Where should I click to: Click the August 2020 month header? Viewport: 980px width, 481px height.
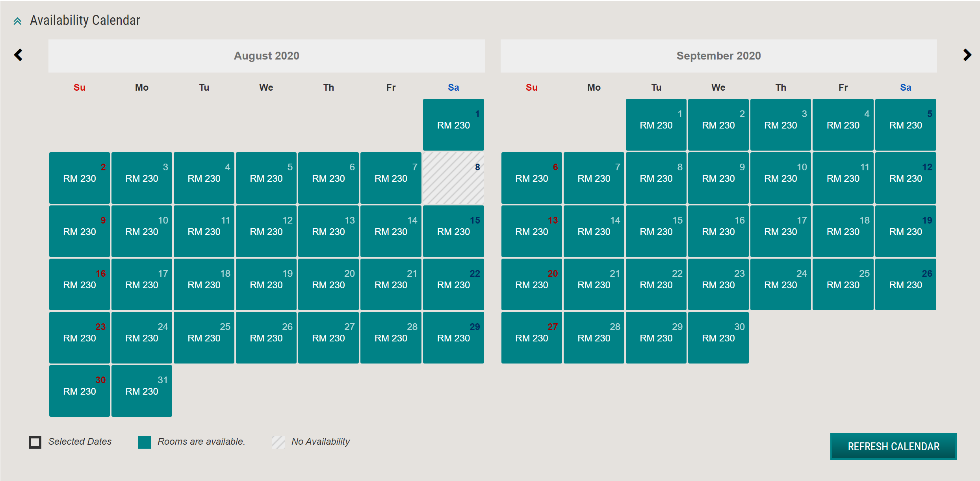coord(266,56)
